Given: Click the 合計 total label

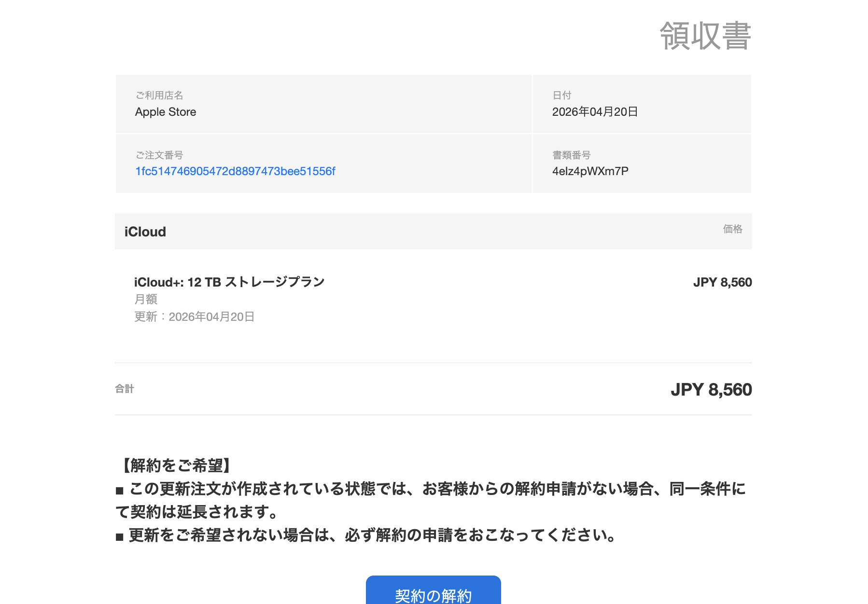Looking at the screenshot, I should pyautogui.click(x=125, y=389).
